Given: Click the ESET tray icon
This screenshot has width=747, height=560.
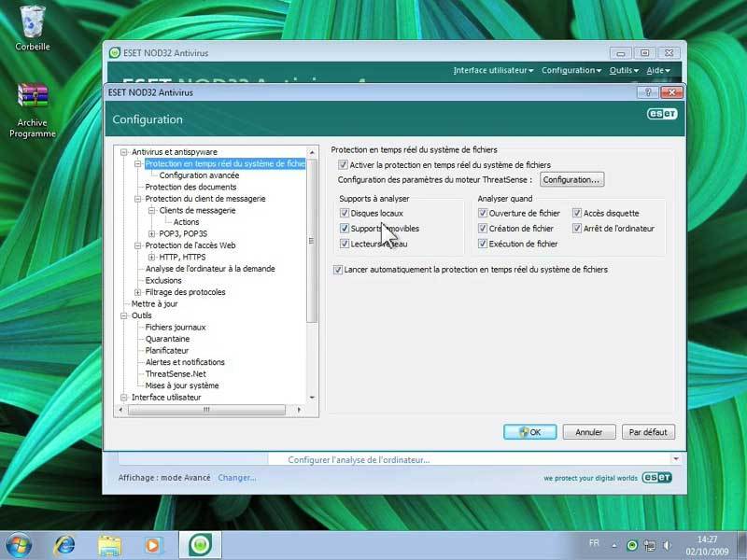Looking at the screenshot, I should point(632,546).
